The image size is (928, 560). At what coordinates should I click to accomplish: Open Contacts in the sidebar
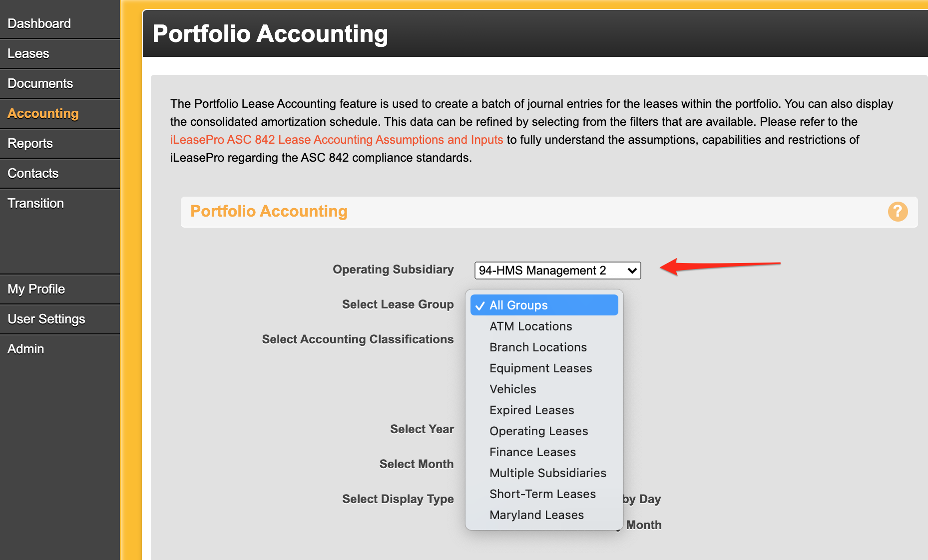tap(60, 173)
